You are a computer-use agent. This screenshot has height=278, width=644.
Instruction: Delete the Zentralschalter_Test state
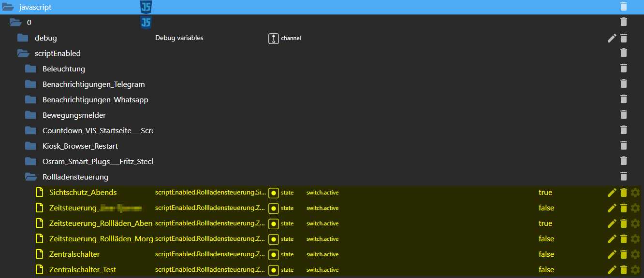click(x=624, y=270)
